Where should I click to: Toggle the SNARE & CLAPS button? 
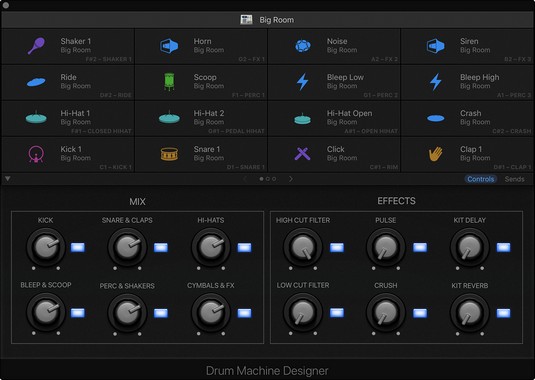click(x=161, y=248)
